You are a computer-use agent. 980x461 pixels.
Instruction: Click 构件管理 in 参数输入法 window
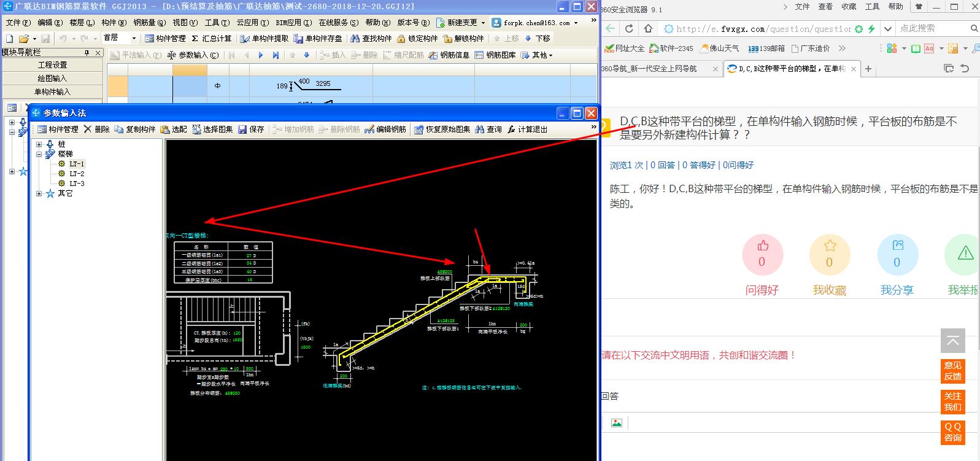pos(58,130)
